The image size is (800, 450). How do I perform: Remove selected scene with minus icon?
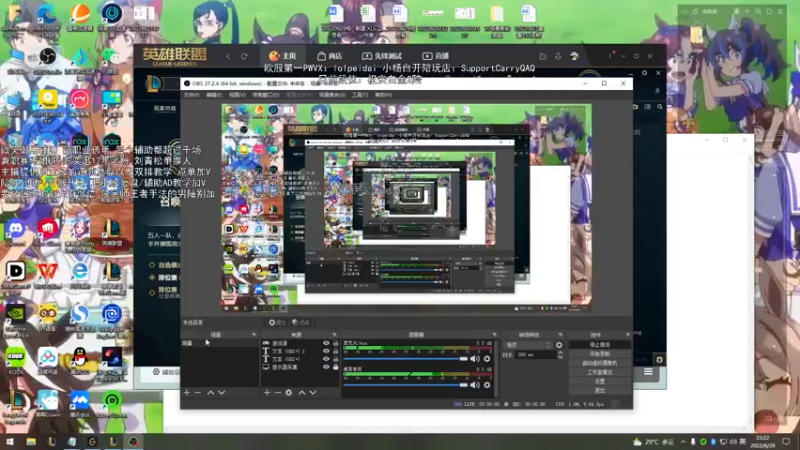197,392
